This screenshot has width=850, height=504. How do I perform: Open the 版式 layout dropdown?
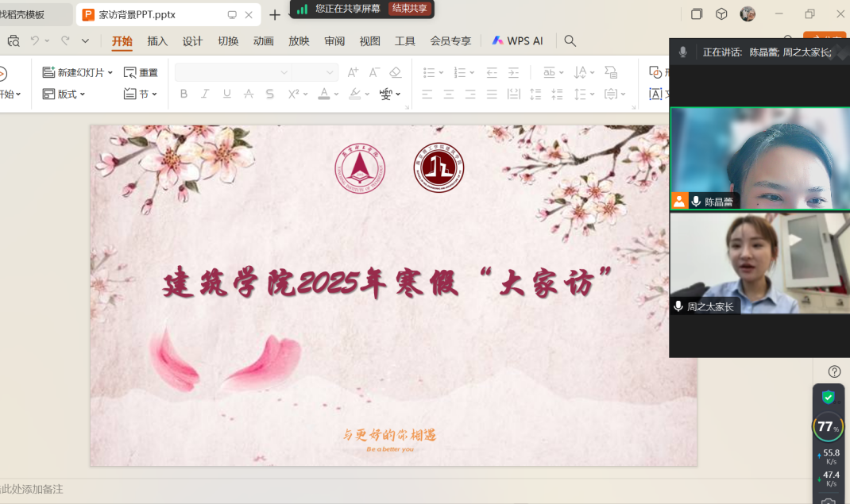pyautogui.click(x=83, y=94)
